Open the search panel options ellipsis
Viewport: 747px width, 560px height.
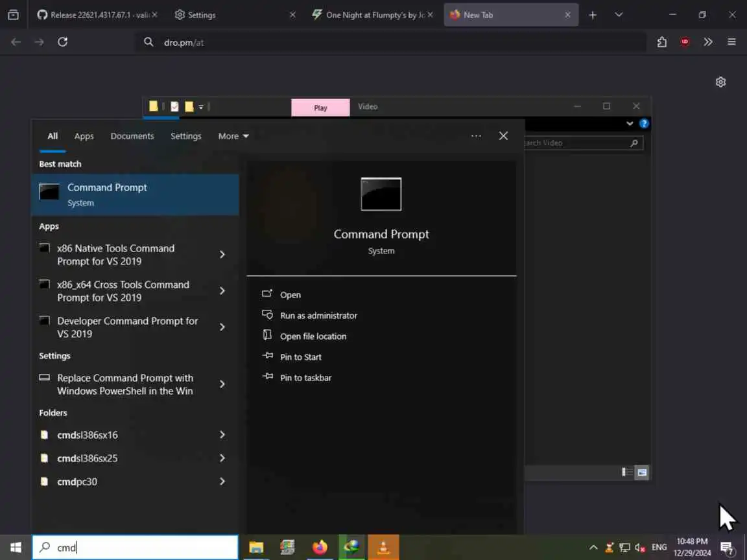(476, 135)
